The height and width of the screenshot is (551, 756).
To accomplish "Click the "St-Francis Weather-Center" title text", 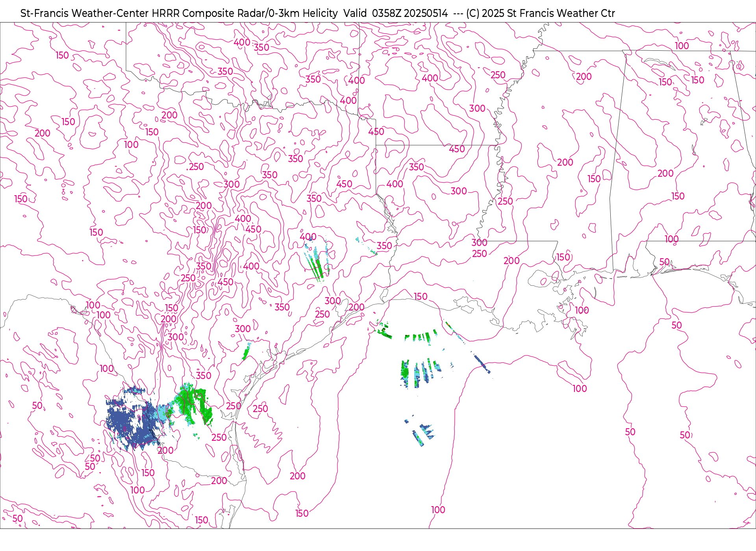I will (x=85, y=13).
